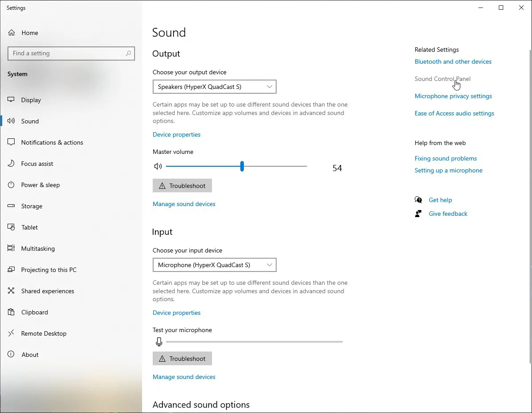Open Focus assist settings page

[71, 164]
